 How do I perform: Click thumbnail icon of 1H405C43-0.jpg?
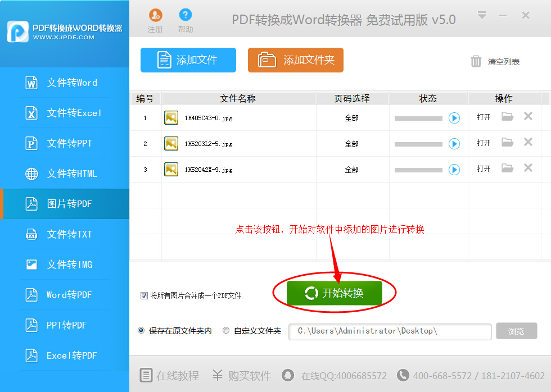(x=171, y=117)
